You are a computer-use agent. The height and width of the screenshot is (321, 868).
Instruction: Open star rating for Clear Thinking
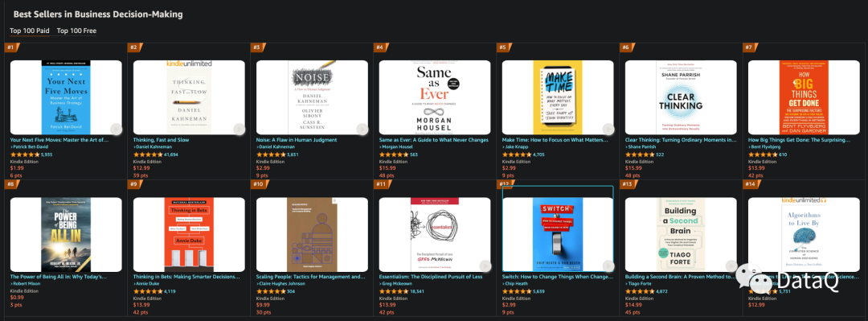[639, 154]
